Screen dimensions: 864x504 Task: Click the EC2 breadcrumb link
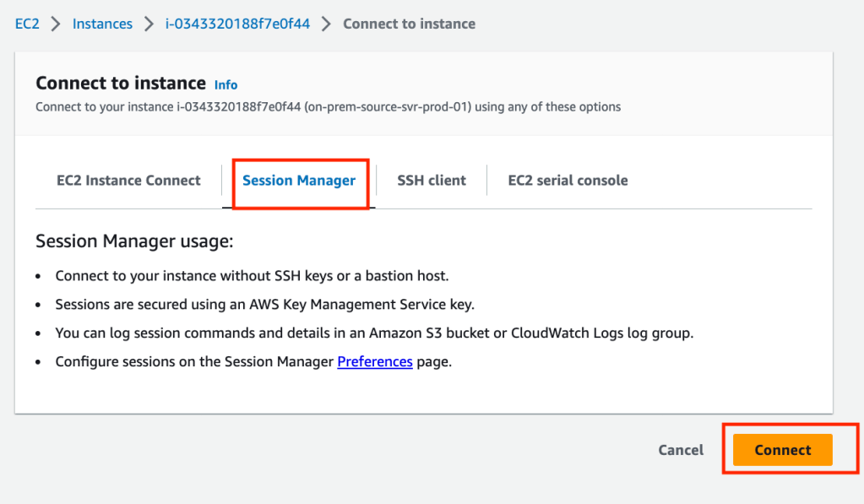[x=27, y=24]
